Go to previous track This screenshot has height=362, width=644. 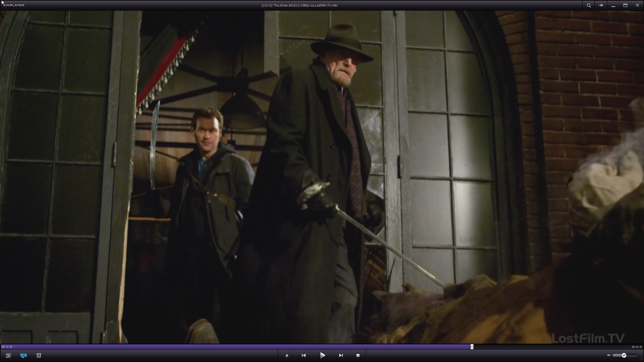tap(304, 355)
